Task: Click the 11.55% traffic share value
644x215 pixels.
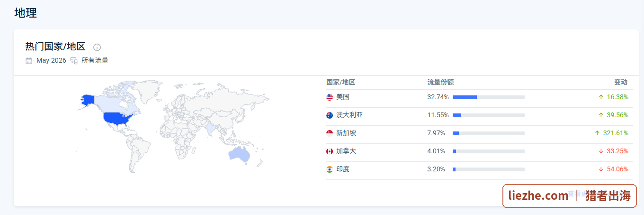Action: (x=438, y=115)
